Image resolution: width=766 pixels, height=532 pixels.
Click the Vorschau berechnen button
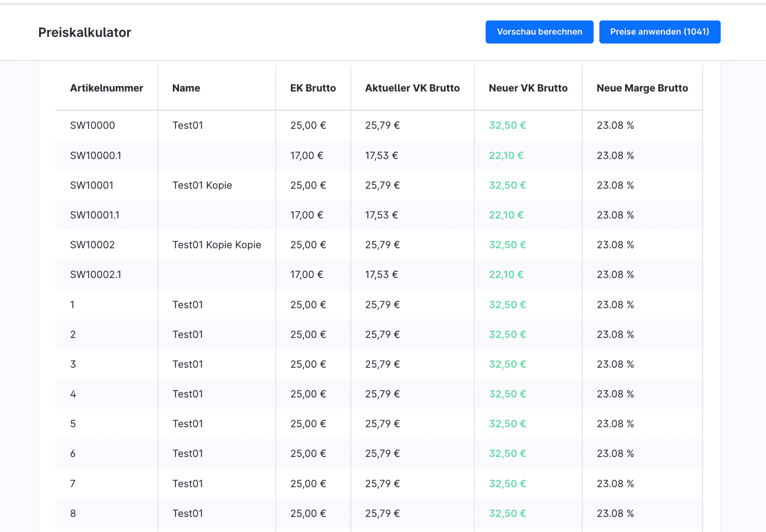[x=539, y=32]
